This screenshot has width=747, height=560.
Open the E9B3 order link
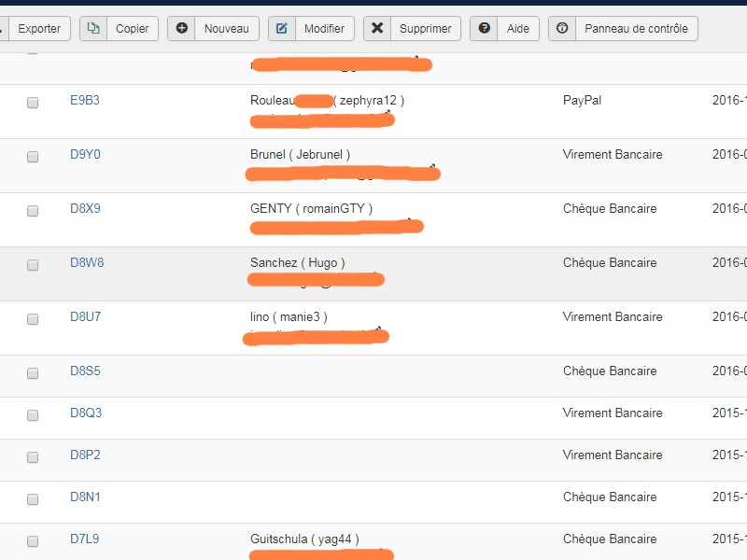85,100
